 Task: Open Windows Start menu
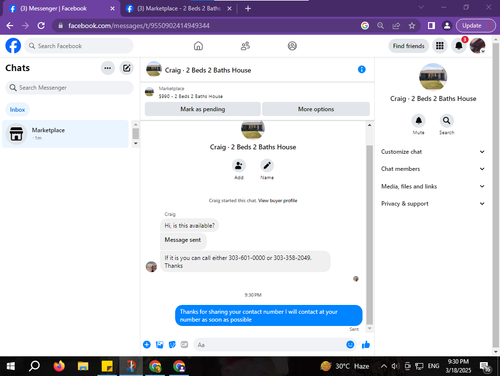[x=10, y=366]
